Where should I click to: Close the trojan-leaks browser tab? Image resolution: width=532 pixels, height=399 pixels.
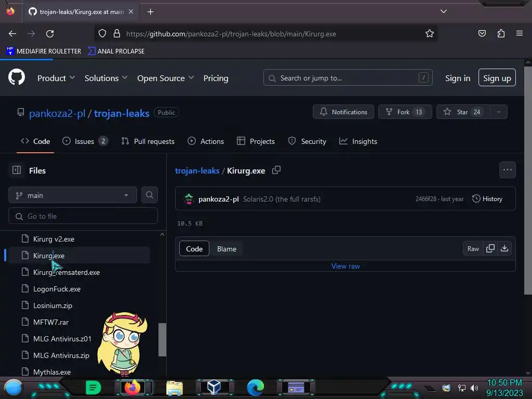point(131,11)
